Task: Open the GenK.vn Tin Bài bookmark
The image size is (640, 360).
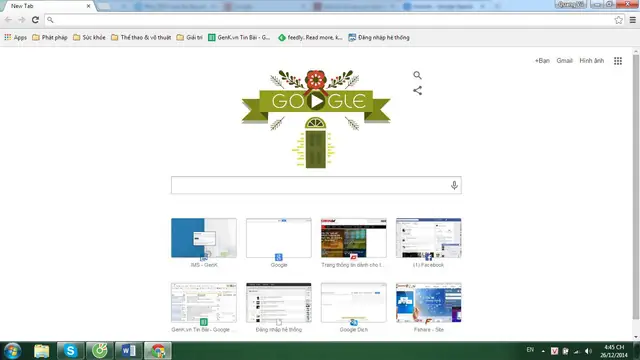Action: pyautogui.click(x=239, y=38)
